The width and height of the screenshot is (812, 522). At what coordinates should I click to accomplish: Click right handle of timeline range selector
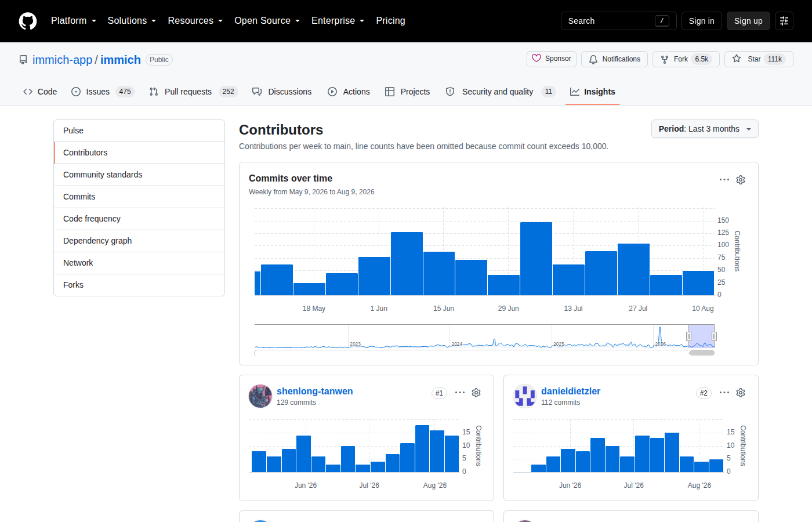pyautogui.click(x=714, y=336)
